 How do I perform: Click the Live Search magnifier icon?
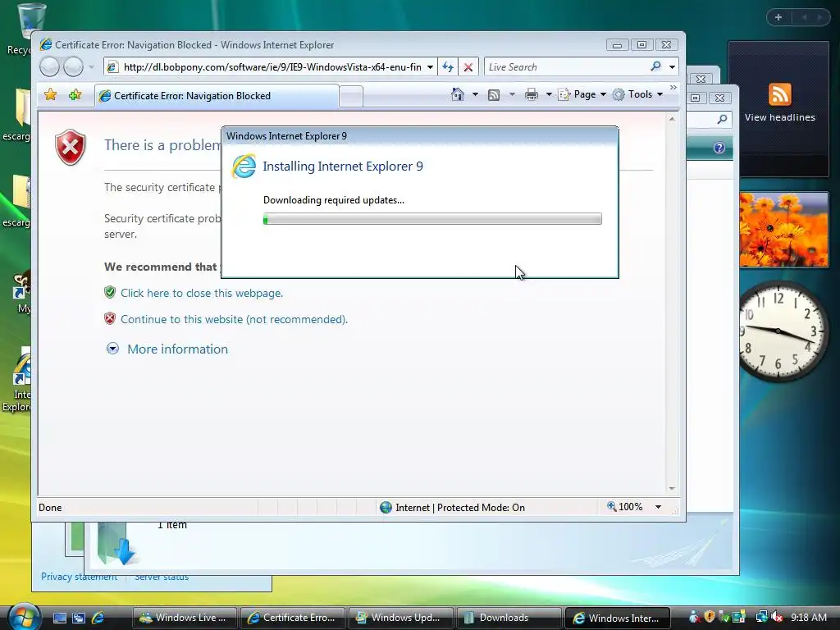tap(655, 66)
